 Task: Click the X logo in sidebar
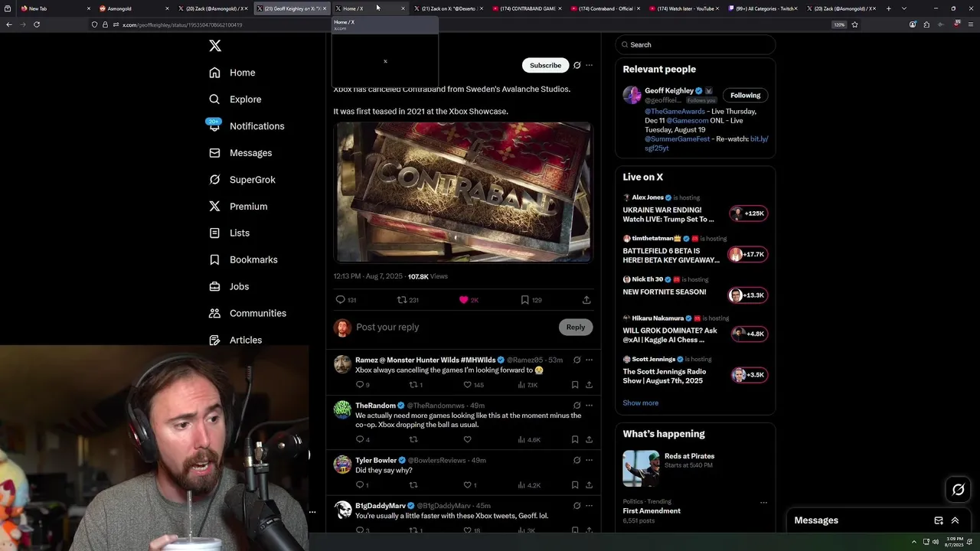pos(215,46)
